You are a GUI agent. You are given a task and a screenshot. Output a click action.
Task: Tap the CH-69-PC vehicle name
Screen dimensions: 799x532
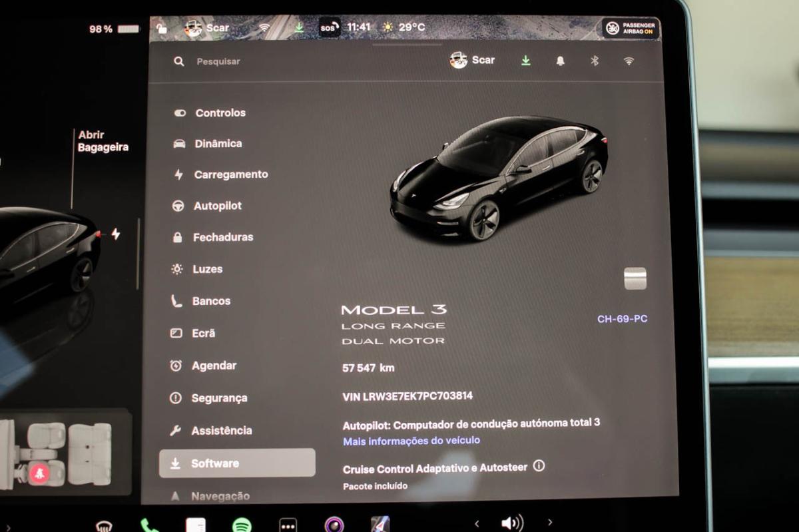[x=622, y=319]
